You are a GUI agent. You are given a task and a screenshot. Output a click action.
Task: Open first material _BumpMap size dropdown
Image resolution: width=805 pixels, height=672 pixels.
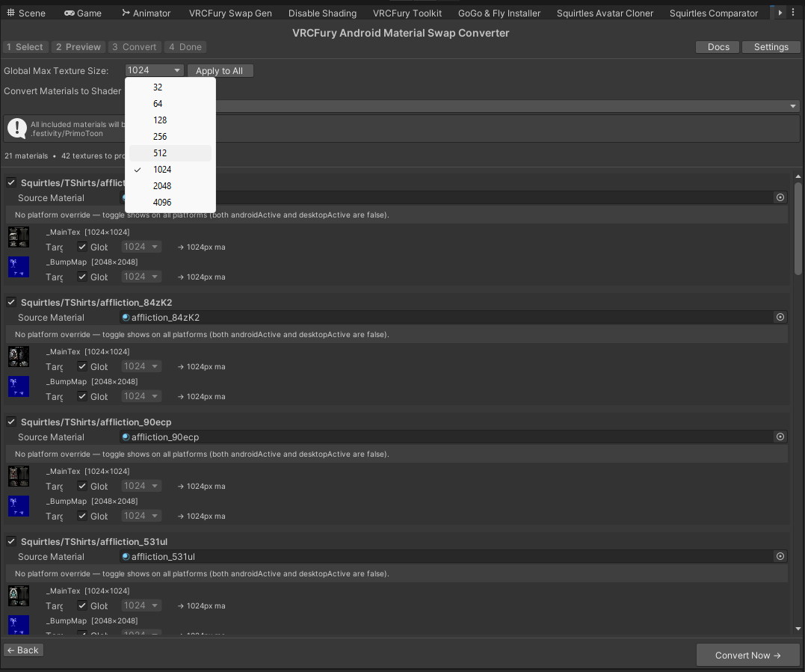tap(141, 277)
